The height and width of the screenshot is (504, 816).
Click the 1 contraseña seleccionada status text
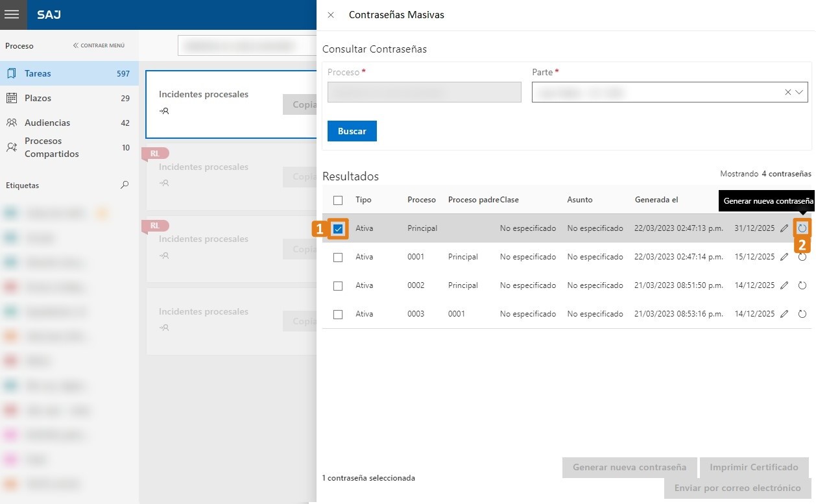point(368,478)
